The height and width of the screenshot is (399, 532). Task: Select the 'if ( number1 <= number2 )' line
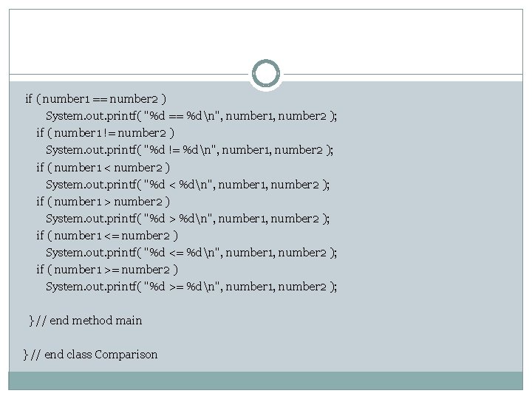[x=107, y=235]
